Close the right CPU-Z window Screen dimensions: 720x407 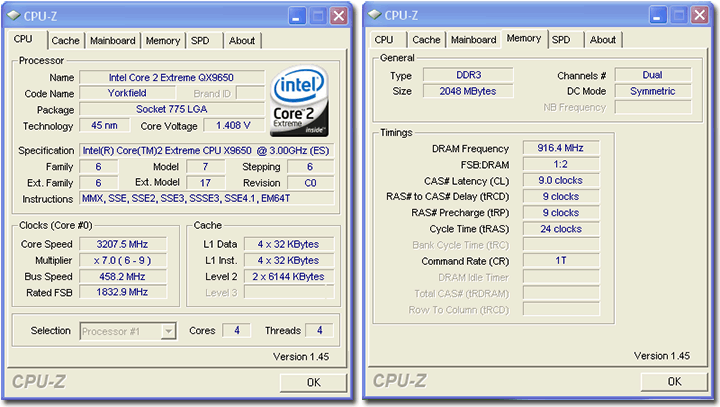[699, 16]
